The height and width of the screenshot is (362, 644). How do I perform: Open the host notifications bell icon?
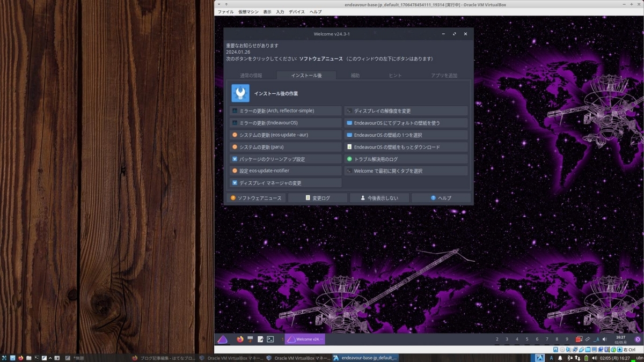[x=560, y=358]
